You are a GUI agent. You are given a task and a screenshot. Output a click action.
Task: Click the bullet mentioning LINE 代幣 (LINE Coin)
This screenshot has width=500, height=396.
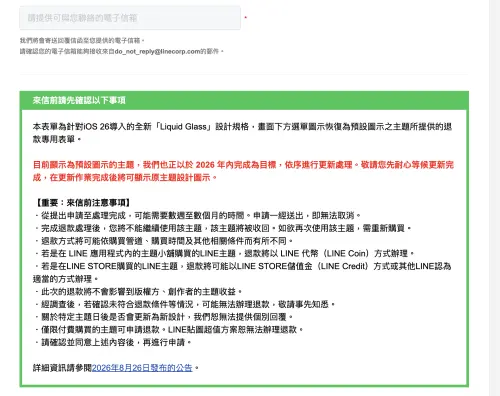pos(224,253)
